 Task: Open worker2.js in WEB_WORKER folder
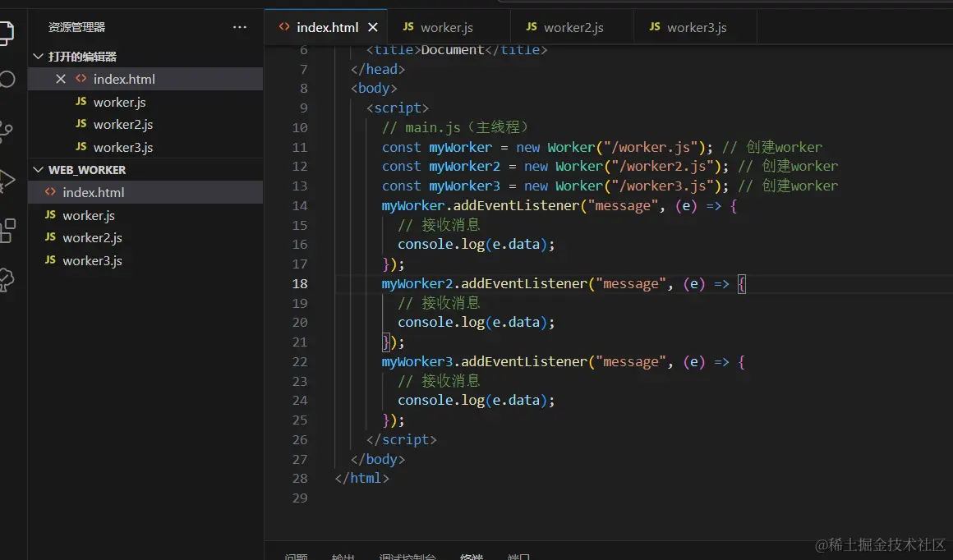click(145, 238)
